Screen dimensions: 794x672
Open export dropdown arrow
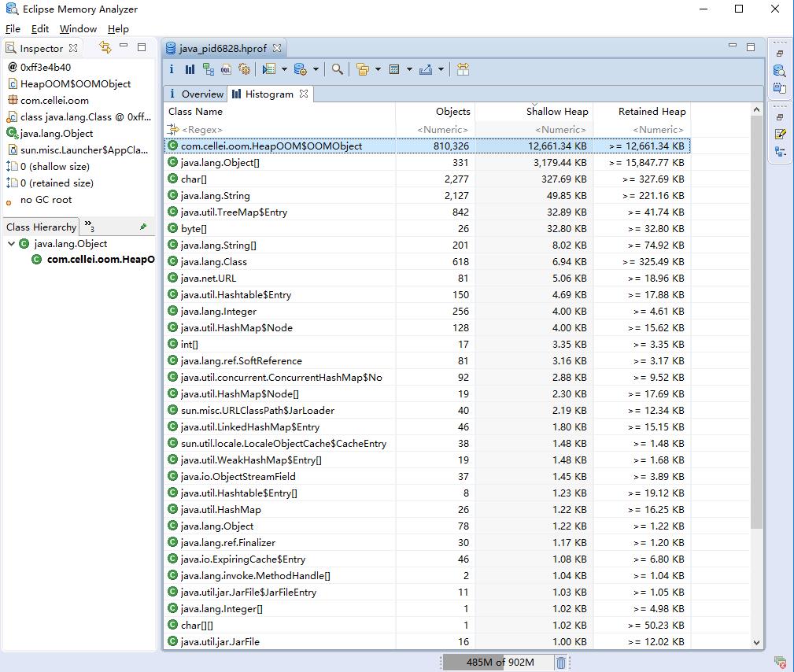tap(441, 69)
